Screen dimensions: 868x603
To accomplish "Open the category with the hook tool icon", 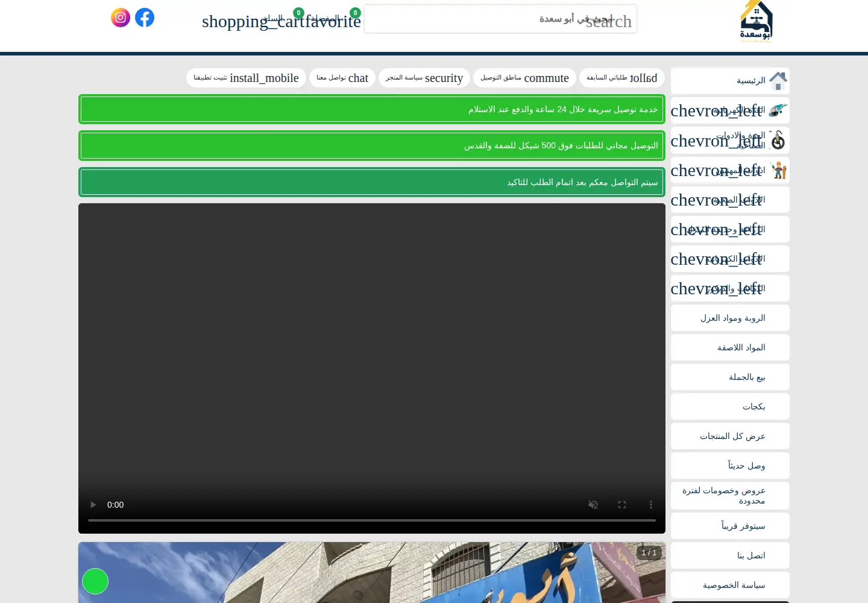I will coord(730,140).
